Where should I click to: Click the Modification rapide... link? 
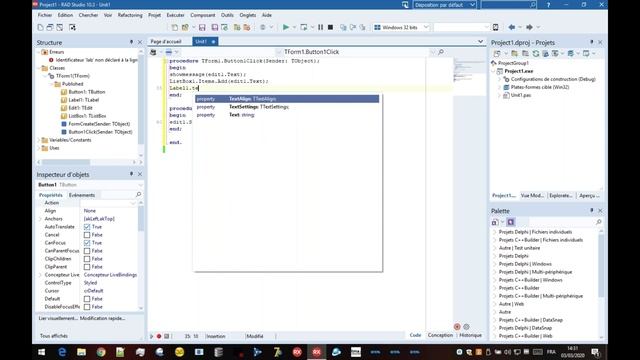pyautogui.click(x=102, y=318)
